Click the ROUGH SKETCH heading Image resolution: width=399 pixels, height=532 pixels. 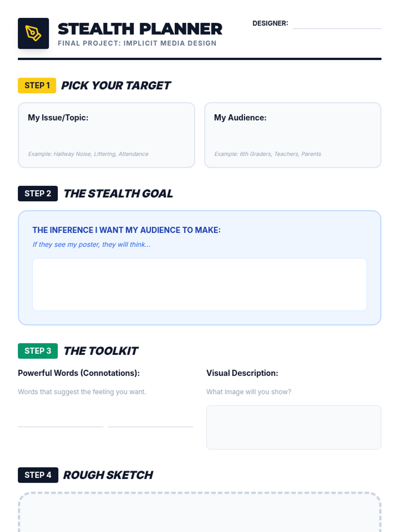(x=108, y=475)
